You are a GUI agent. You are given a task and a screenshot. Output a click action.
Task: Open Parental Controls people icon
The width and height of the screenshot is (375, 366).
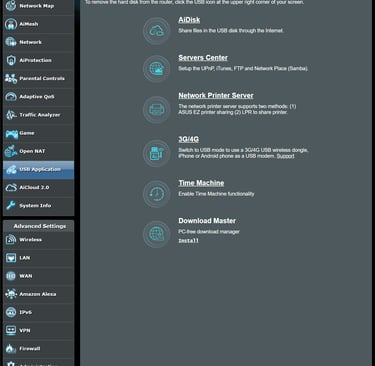(11, 78)
